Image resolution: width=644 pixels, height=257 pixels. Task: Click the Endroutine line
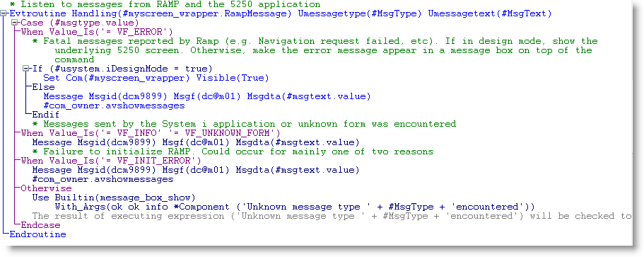(37, 234)
